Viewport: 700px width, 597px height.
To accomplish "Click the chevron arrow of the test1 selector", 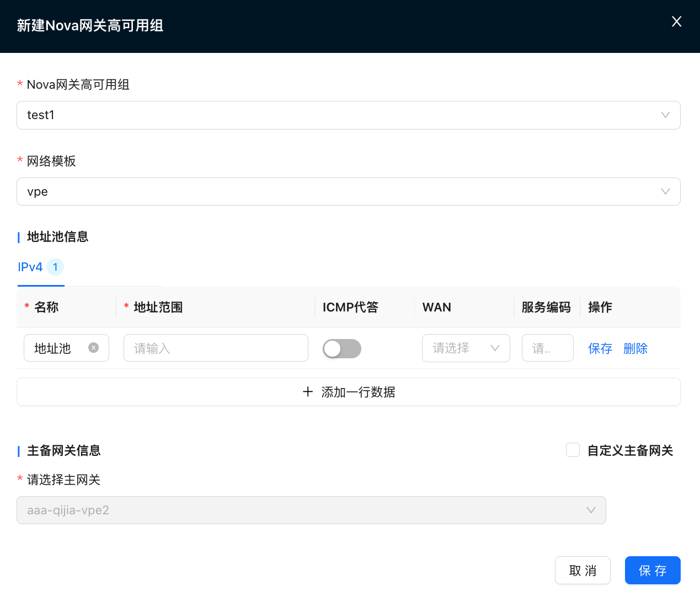I will tap(665, 115).
